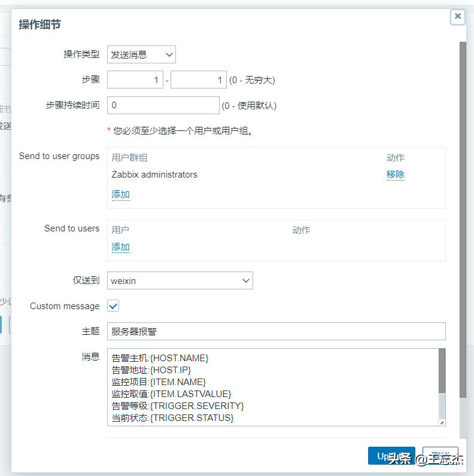Click the cancel button beside Update
Image resolution: width=474 pixels, height=476 pixels.
coord(440,456)
